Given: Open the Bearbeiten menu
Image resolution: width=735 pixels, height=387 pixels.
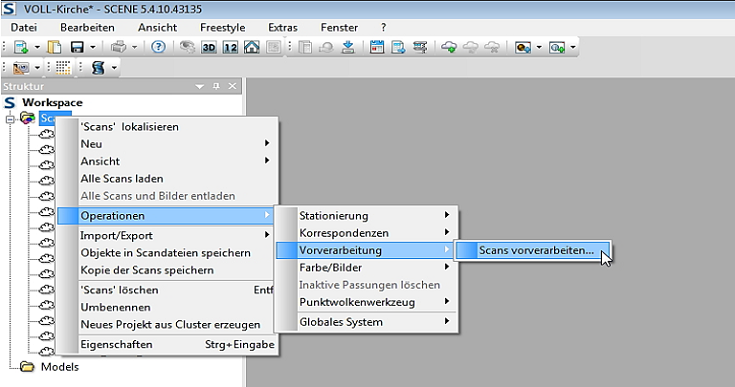Looking at the screenshot, I should [x=87, y=28].
